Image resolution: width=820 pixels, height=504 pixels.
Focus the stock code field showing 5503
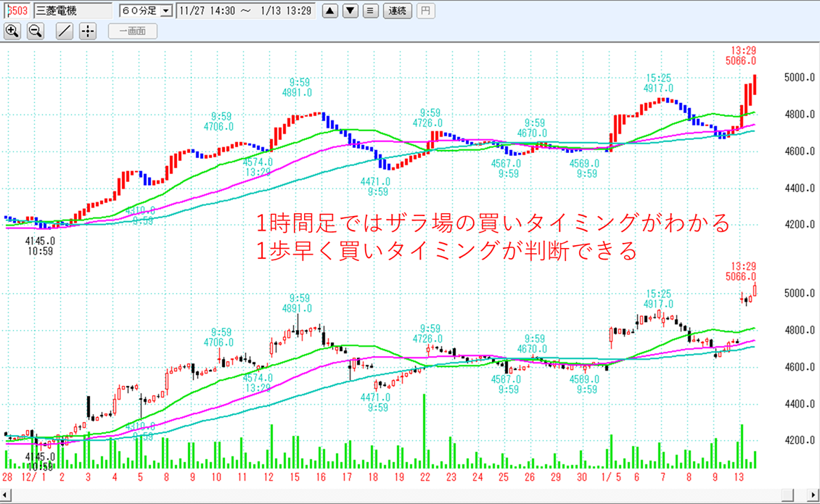[17, 11]
